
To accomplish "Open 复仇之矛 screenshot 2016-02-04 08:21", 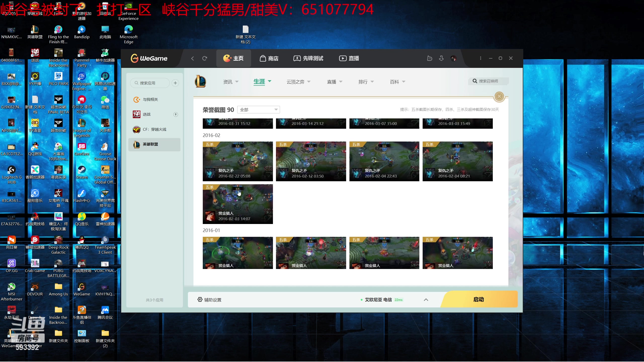I will pos(458,161).
